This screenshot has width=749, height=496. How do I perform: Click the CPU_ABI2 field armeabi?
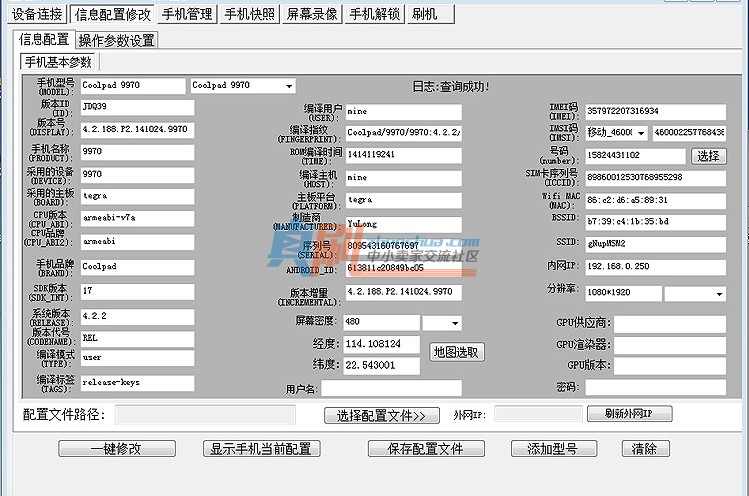(137, 242)
